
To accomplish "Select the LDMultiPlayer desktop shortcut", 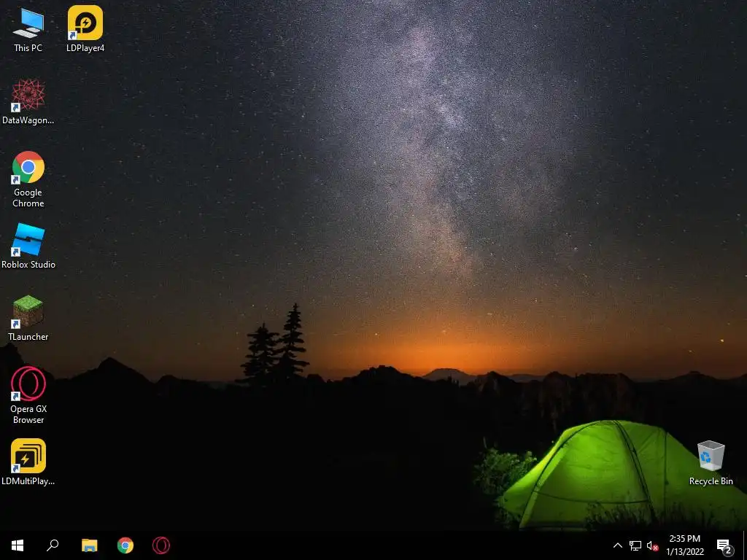I will point(28,462).
